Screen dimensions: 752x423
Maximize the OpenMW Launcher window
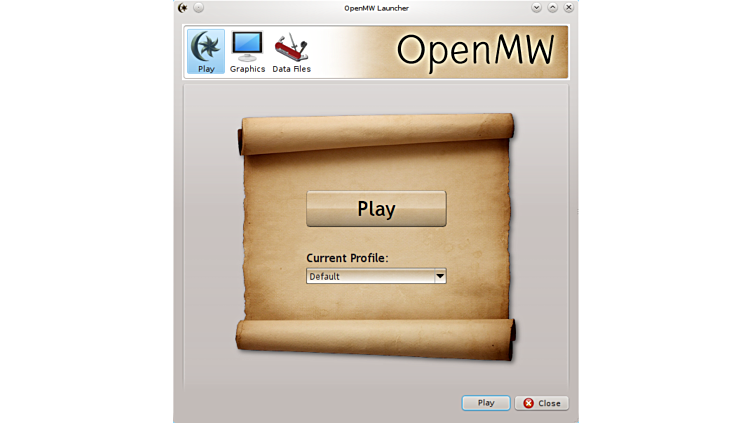pyautogui.click(x=552, y=8)
